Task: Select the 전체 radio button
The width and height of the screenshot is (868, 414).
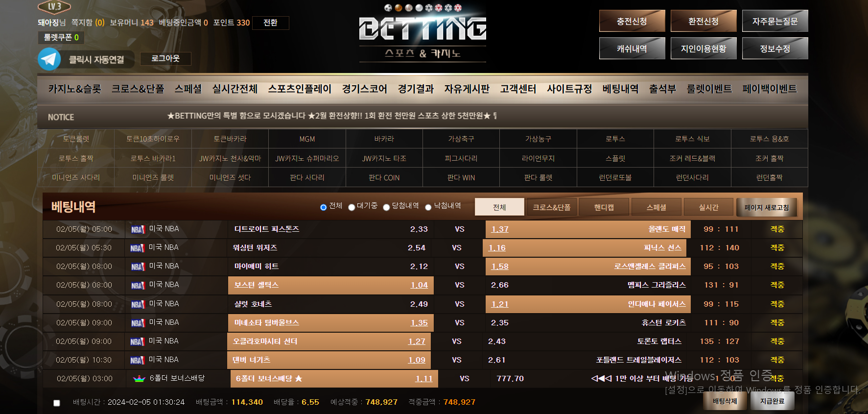Action: pos(323,207)
